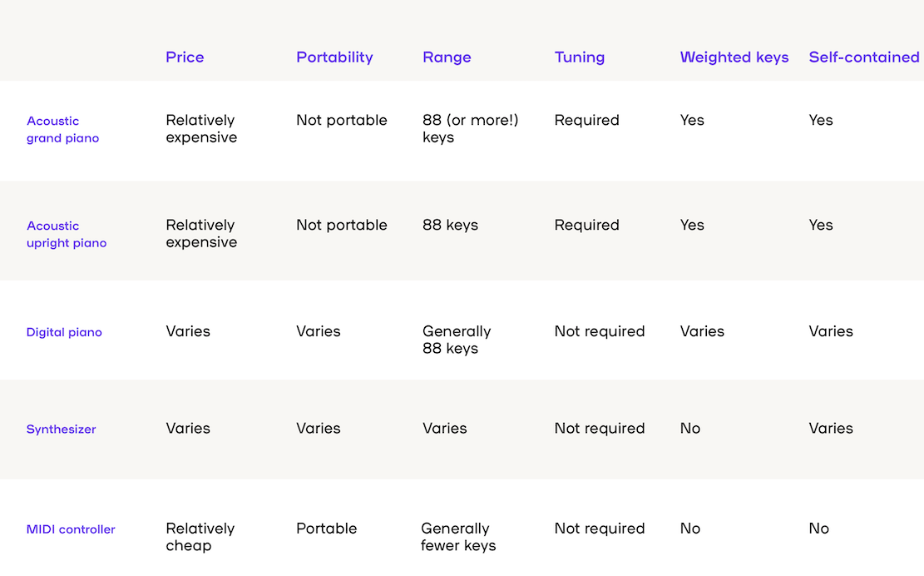Select the Synthesizer row label
This screenshot has height=576, width=924.
tap(61, 430)
